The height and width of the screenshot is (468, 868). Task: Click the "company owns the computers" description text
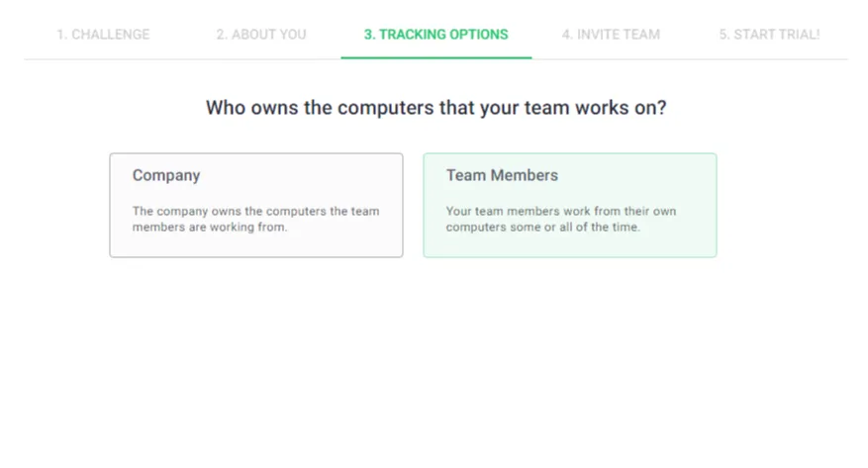255,219
